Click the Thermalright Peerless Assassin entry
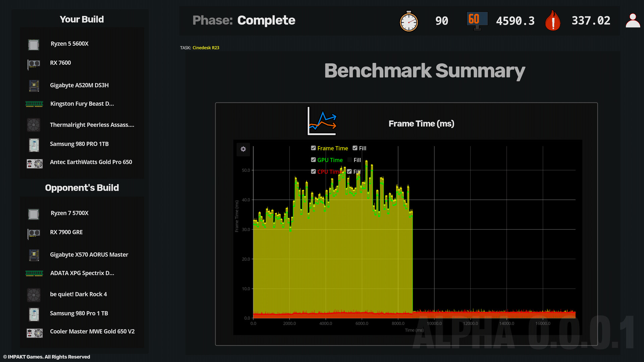Viewport: 644px width, 362px height. point(92,125)
